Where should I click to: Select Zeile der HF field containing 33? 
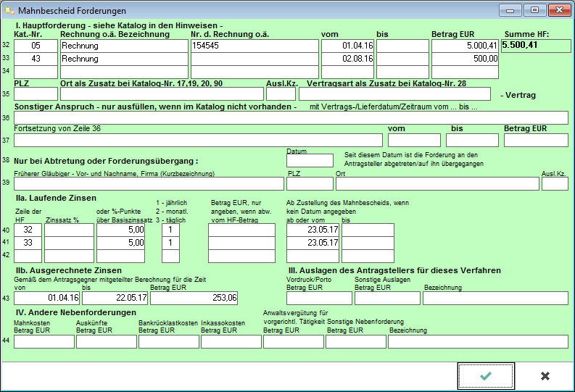tap(28, 243)
